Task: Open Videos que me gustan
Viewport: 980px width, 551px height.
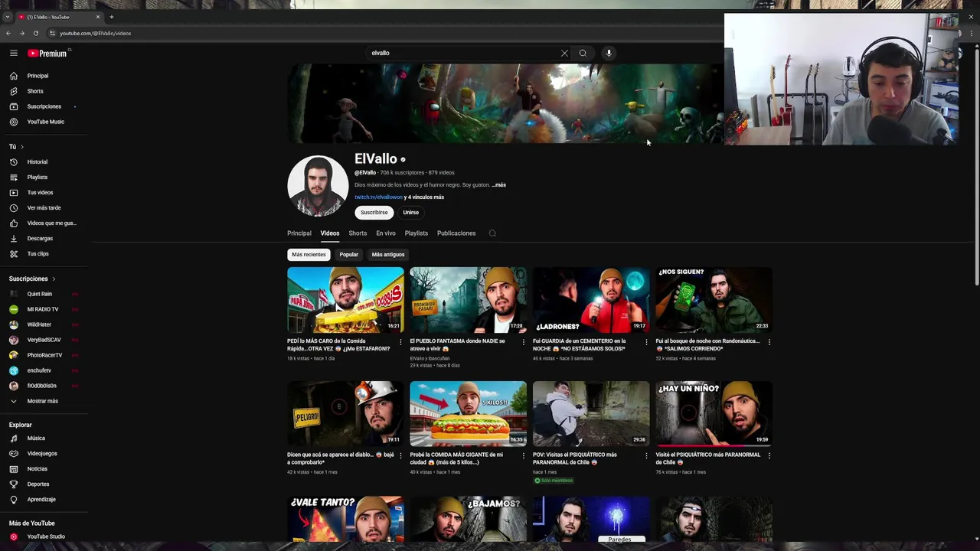Action: [51, 223]
